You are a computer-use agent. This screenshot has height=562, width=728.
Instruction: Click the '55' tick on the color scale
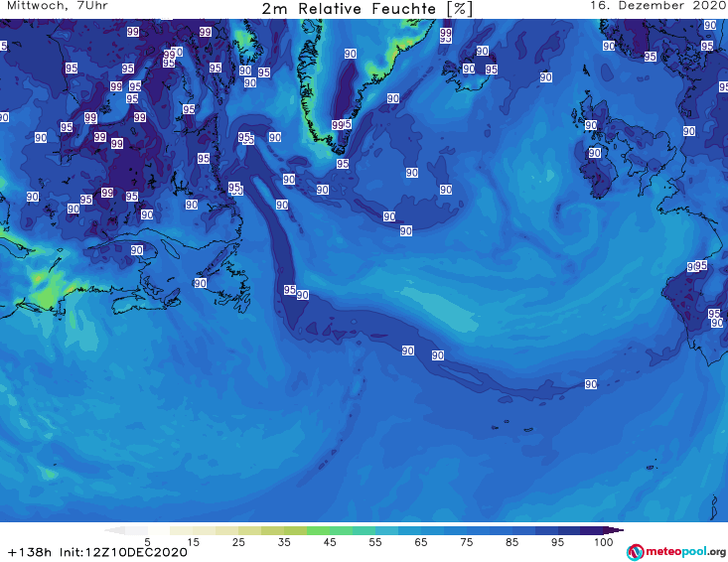click(x=375, y=542)
